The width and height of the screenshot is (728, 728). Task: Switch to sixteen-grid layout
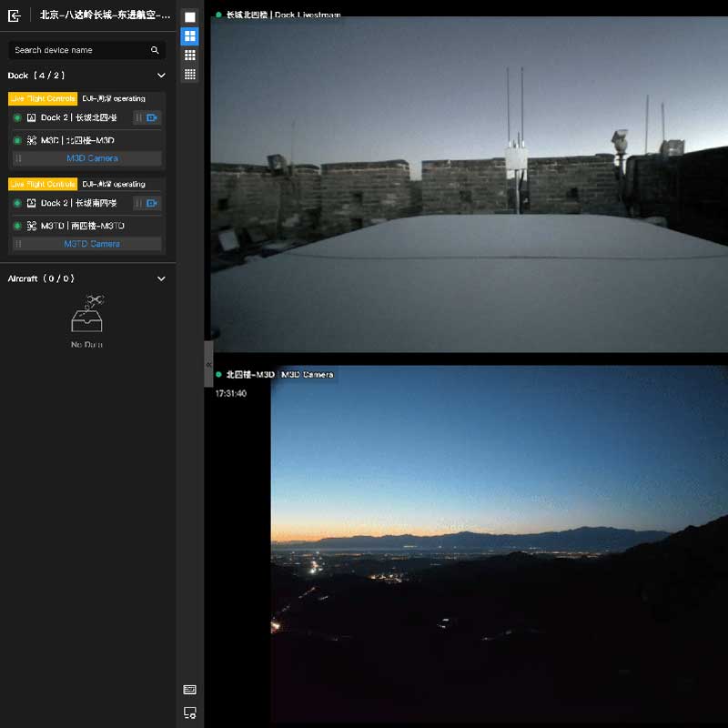point(190,75)
